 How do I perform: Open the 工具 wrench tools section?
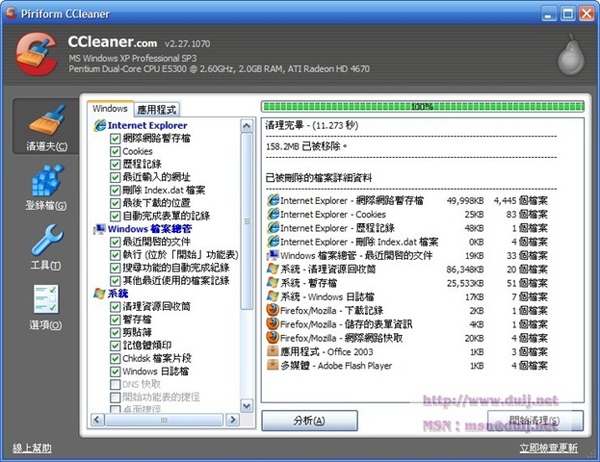46,240
